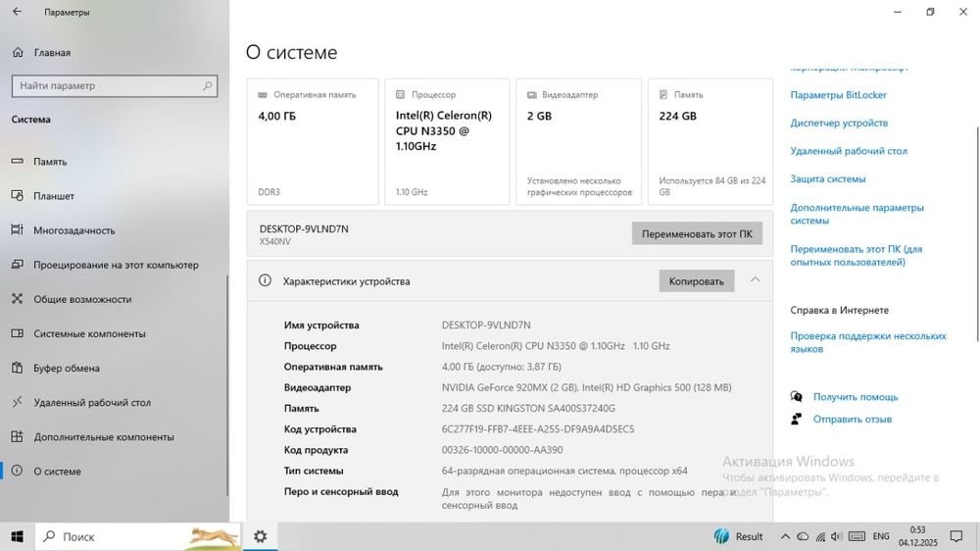Click Получить помощь link

[855, 396]
